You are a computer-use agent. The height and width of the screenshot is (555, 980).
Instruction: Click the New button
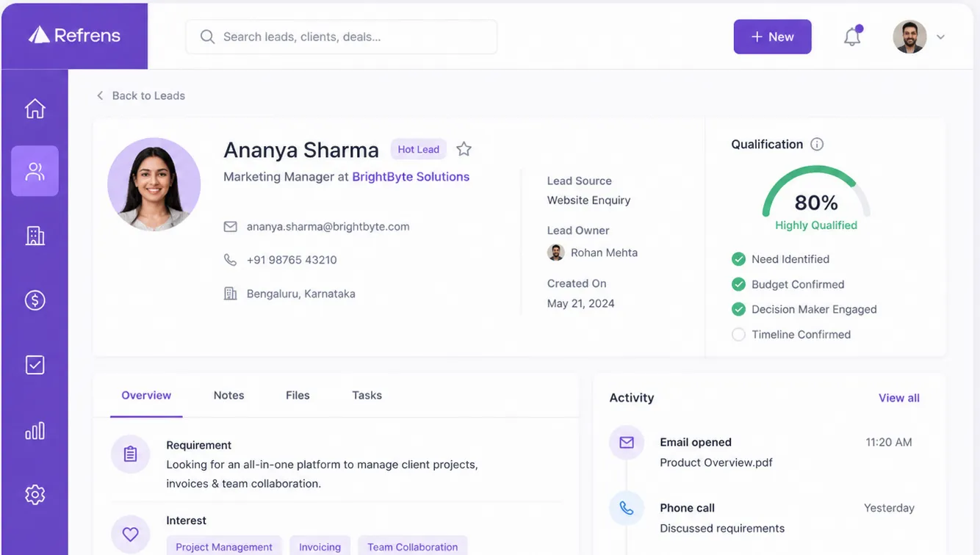coord(772,37)
